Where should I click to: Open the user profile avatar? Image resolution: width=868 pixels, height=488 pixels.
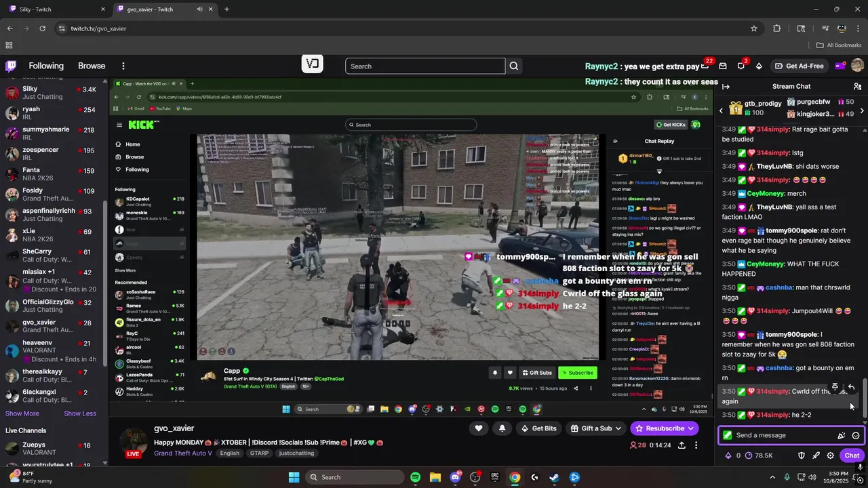[857, 66]
